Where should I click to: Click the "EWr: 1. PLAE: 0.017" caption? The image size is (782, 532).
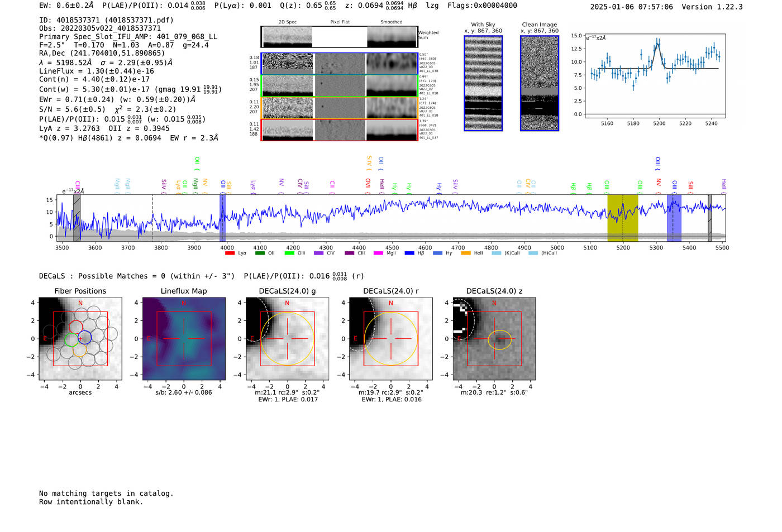pyautogui.click(x=288, y=400)
